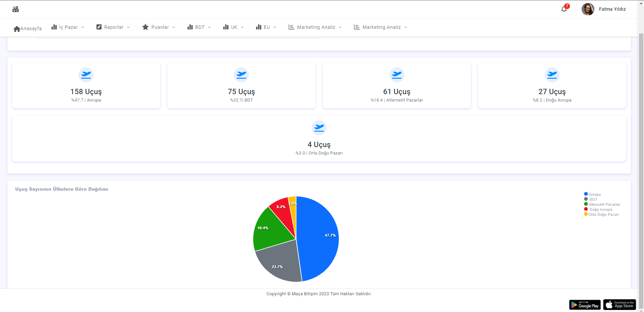Click the site logo icon
This screenshot has height=312, width=644.
(16, 9)
